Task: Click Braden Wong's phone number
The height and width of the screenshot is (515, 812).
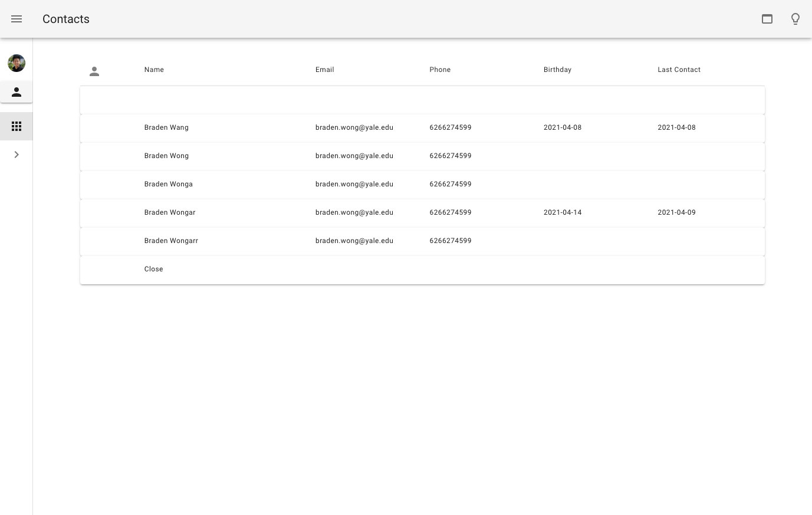Action: coord(451,156)
